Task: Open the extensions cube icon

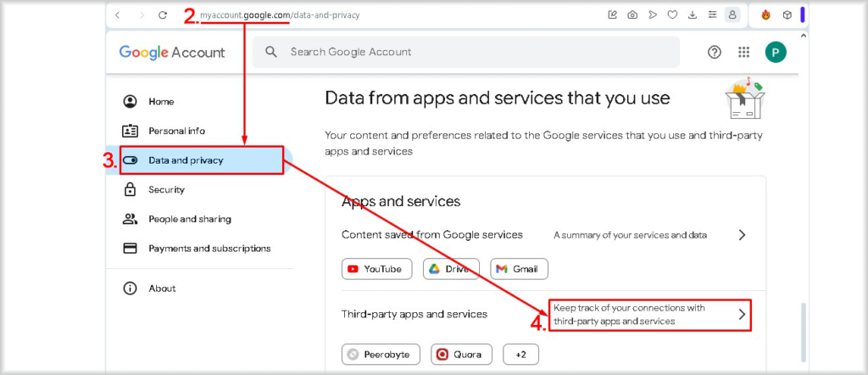Action: pyautogui.click(x=787, y=15)
